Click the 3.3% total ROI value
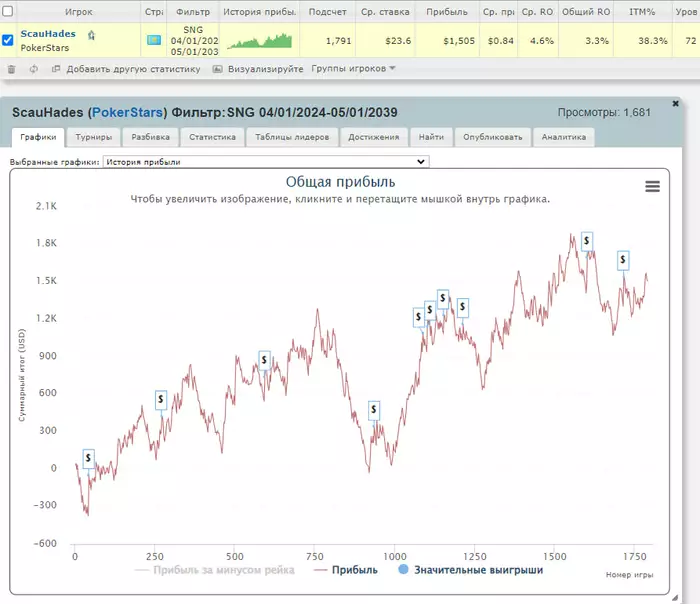The height and width of the screenshot is (604, 700). click(597, 41)
